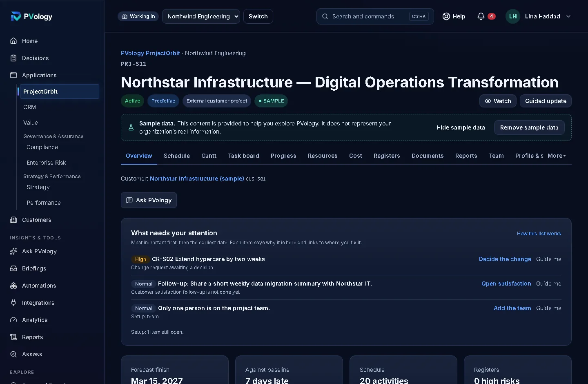Open Home via its house icon
The width and height of the screenshot is (588, 384).
(x=13, y=41)
